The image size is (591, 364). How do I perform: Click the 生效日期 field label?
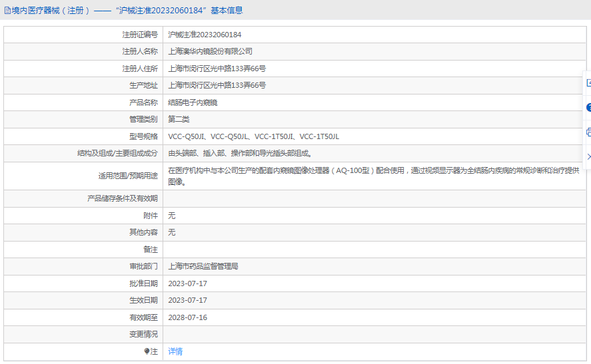[144, 300]
